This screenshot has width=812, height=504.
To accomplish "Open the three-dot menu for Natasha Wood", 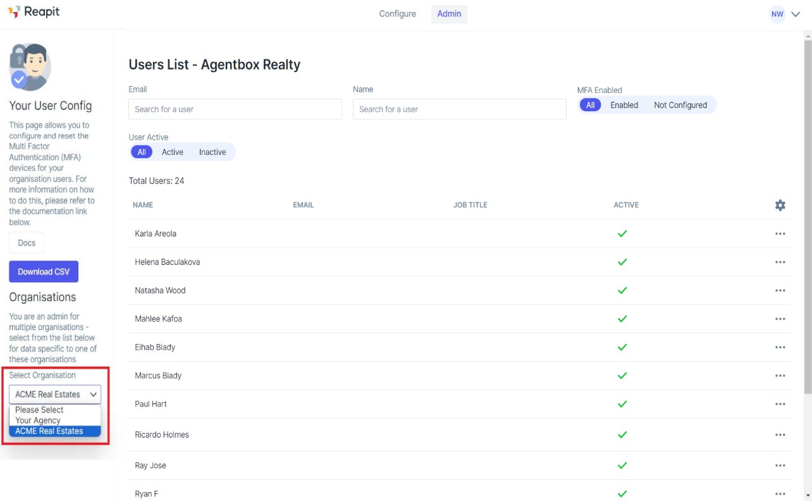I will (x=780, y=290).
